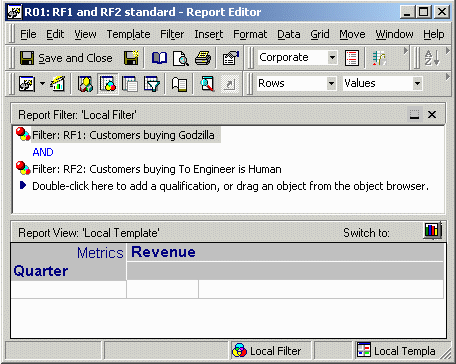456x364 pixels.
Task: Switch to graph view icon
Action: point(432,230)
